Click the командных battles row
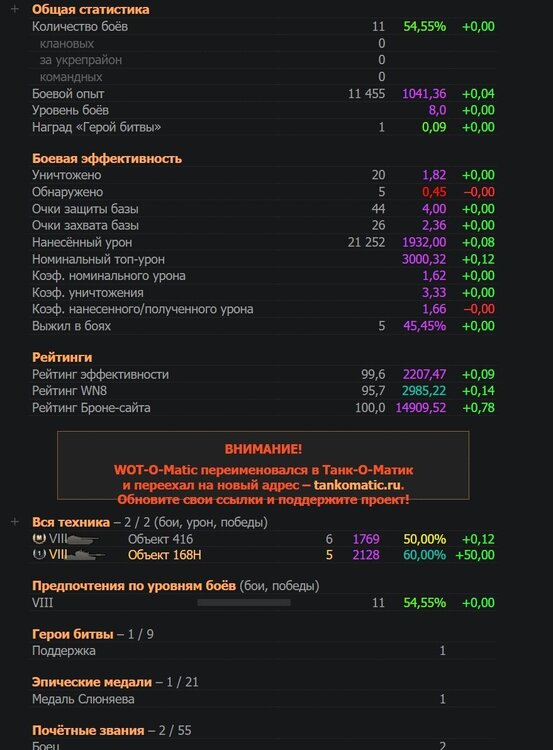Image resolution: width=553 pixels, height=750 pixels. (x=263, y=77)
